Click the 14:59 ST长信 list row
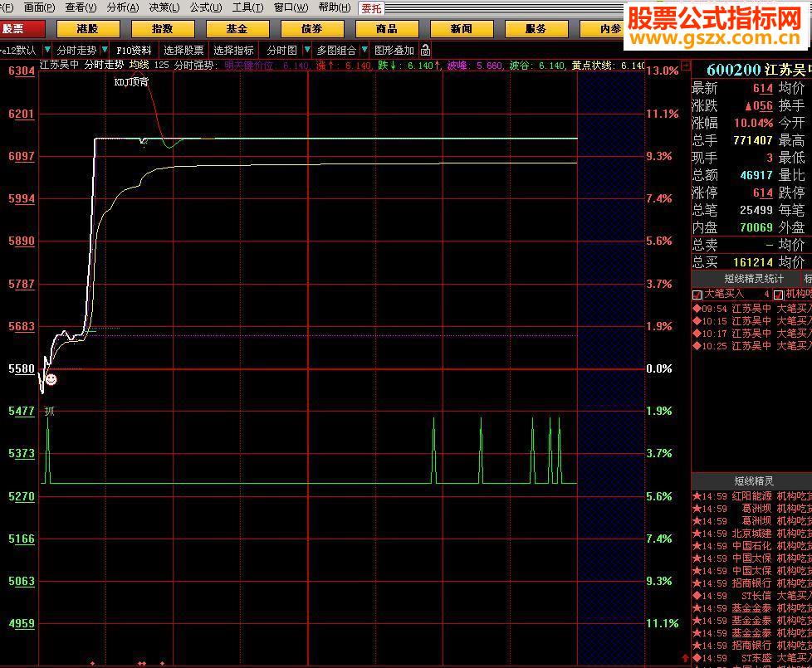812x668 pixels. (752, 596)
